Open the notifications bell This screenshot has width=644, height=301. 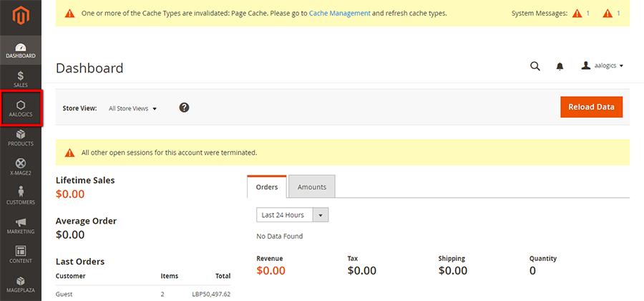(560, 66)
